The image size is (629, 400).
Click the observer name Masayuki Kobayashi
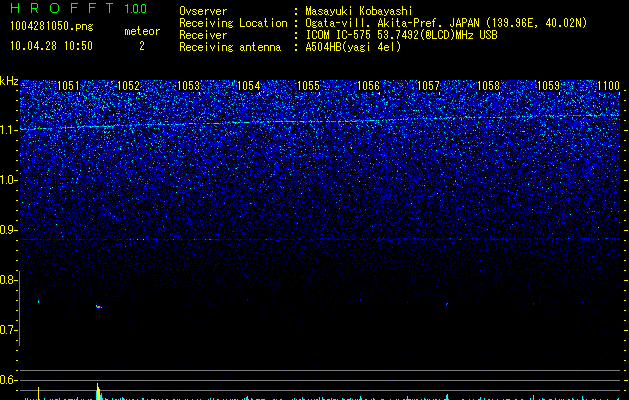point(359,11)
